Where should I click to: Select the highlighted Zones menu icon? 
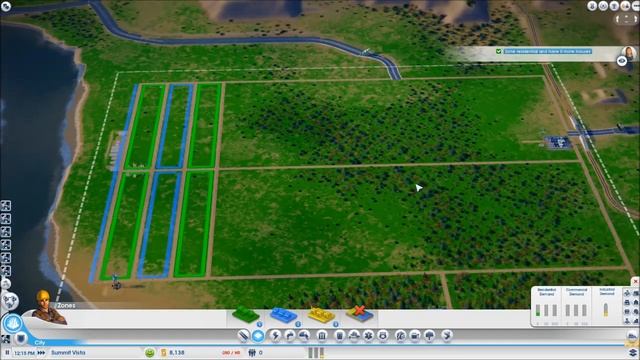pos(258,336)
